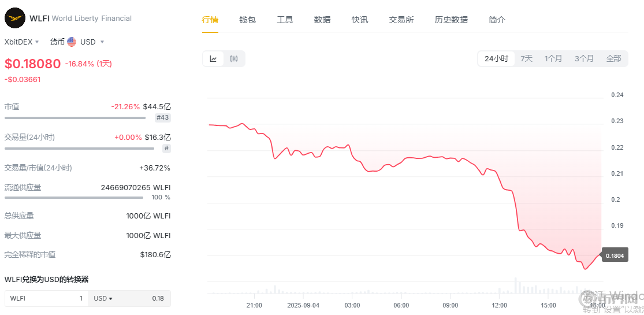This screenshot has height=315, width=644.
Task: Go to the 交易所 tab
Action: coord(401,20)
